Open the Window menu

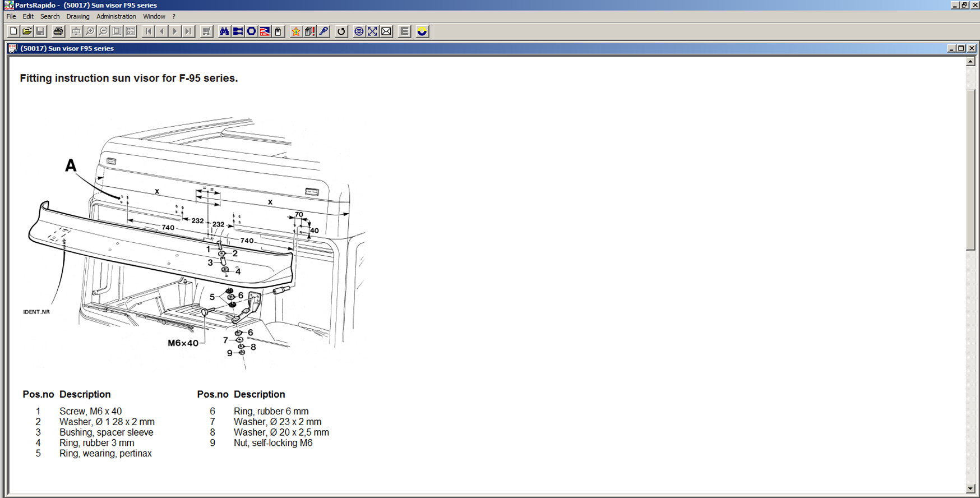click(x=154, y=16)
